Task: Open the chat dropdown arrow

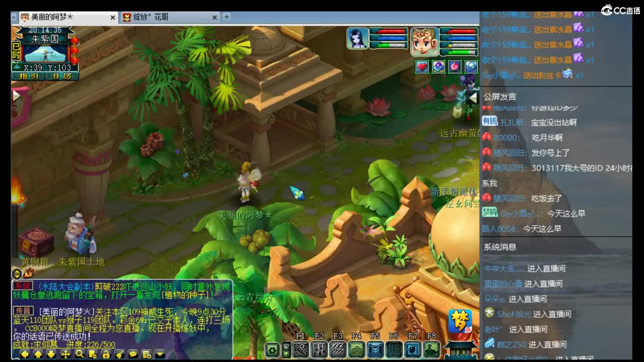Action: click(x=160, y=354)
